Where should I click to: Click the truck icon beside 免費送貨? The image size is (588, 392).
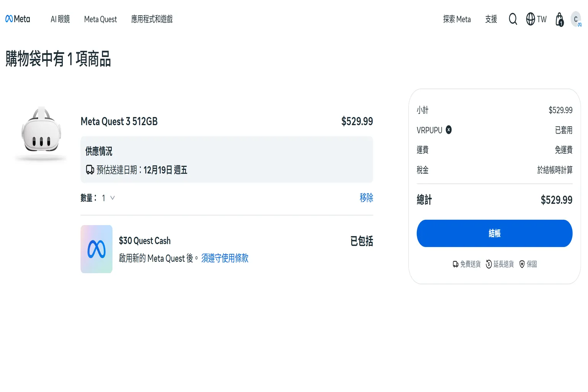[455, 264]
